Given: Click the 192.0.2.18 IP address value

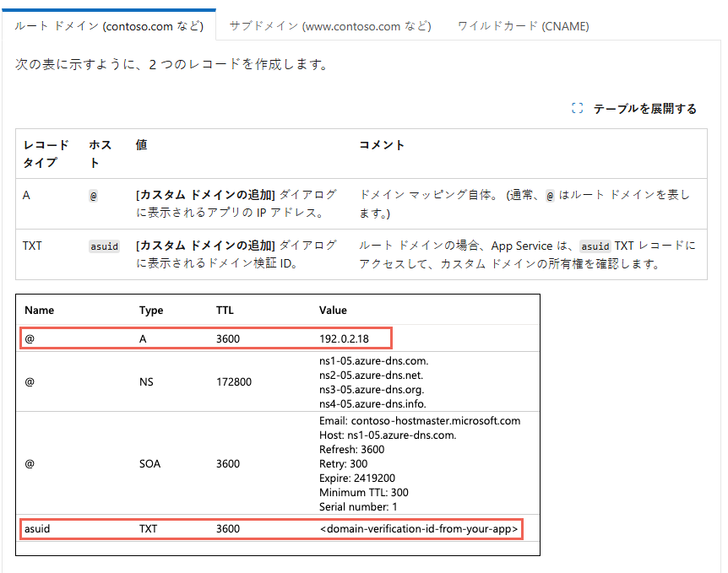Looking at the screenshot, I should (344, 338).
